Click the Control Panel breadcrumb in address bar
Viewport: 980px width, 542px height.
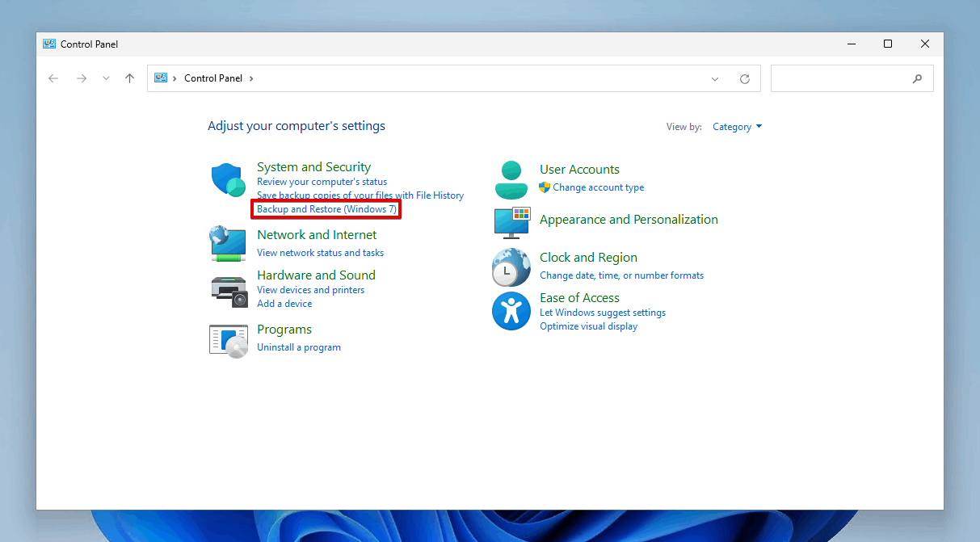(x=213, y=78)
